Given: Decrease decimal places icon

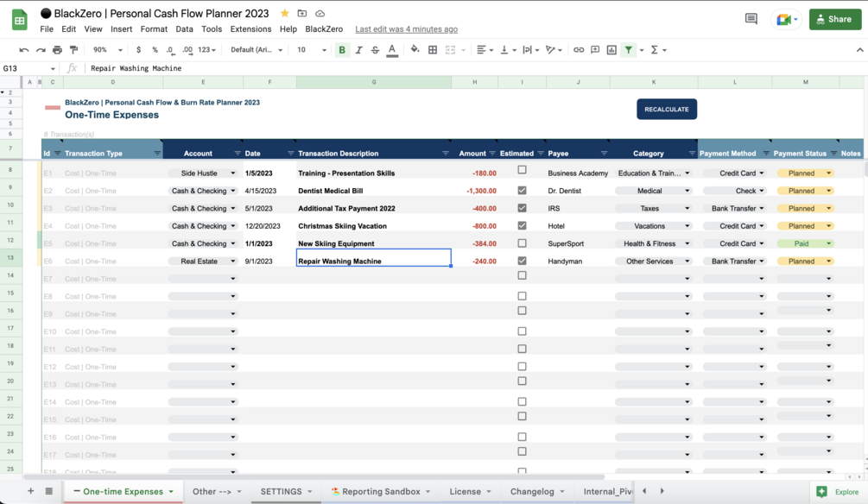Looking at the screenshot, I should tap(170, 50).
